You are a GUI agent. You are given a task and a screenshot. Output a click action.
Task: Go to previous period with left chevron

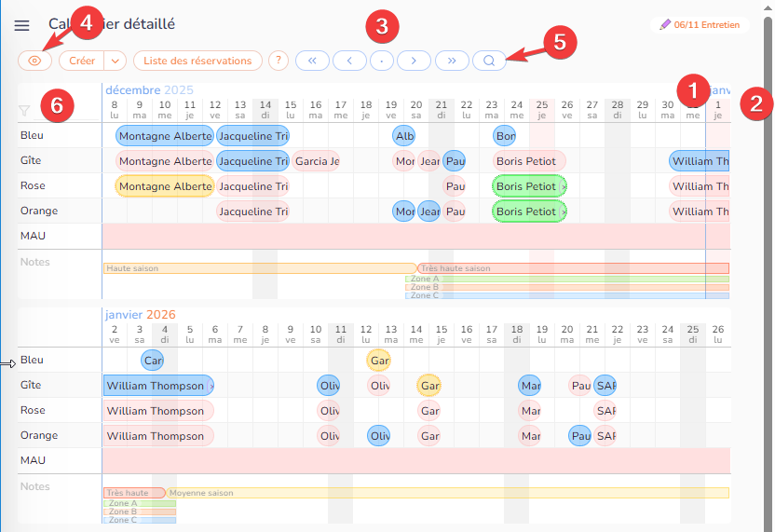[349, 61]
